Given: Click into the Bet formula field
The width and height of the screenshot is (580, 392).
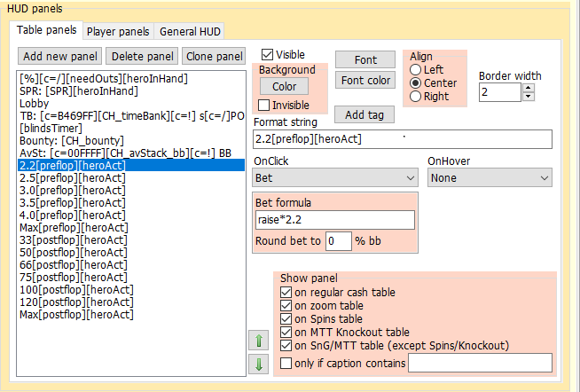Looking at the screenshot, I should 334,220.
